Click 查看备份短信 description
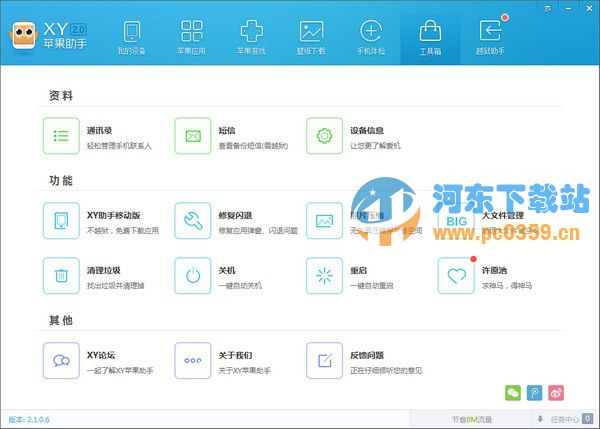Screen dimensions: 600x429 click(x=253, y=146)
